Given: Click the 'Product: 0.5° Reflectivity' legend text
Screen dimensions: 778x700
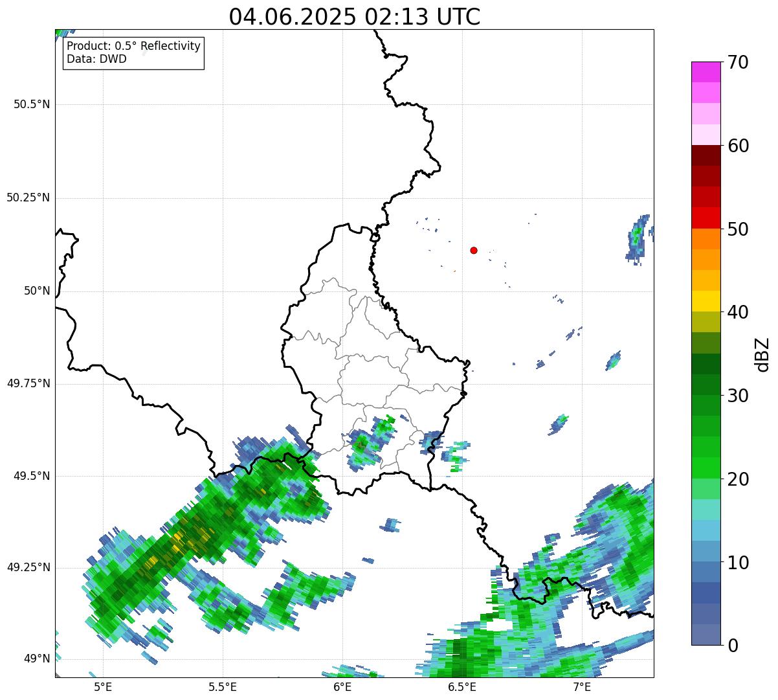Looking at the screenshot, I should point(133,47).
